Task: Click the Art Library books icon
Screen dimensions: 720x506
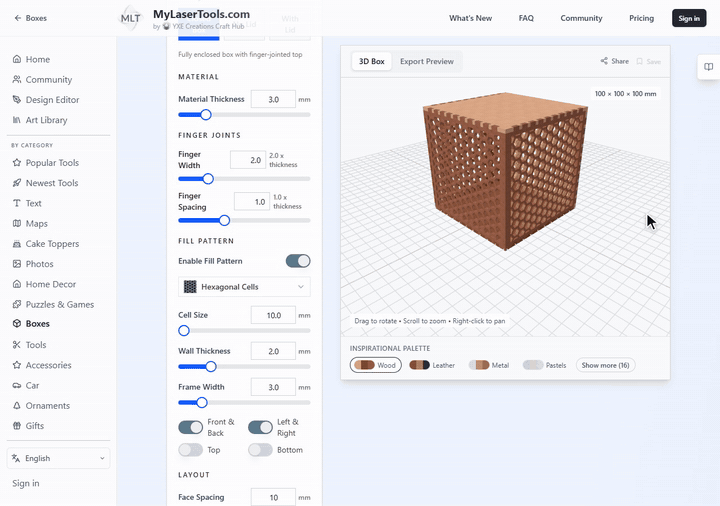Action: [17, 120]
